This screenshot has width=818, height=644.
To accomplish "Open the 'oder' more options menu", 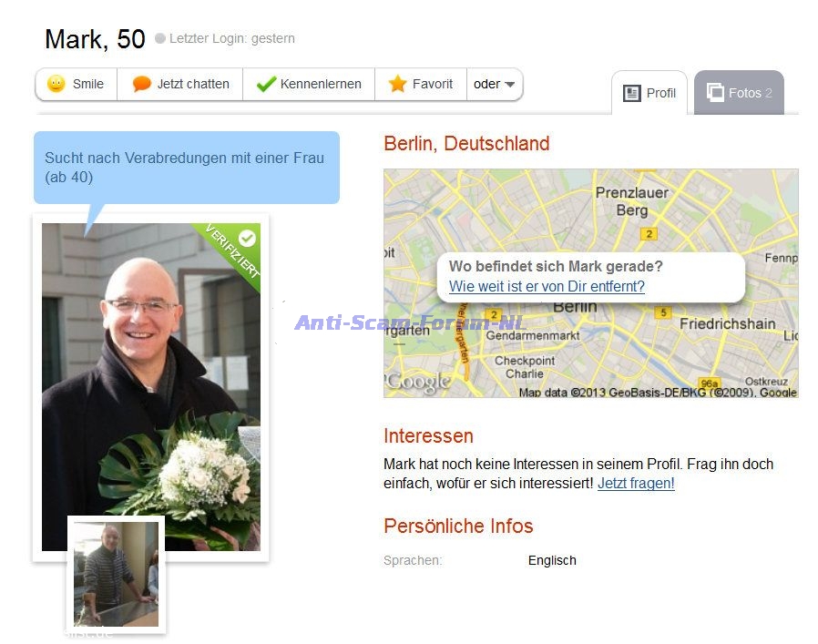I will pos(495,84).
